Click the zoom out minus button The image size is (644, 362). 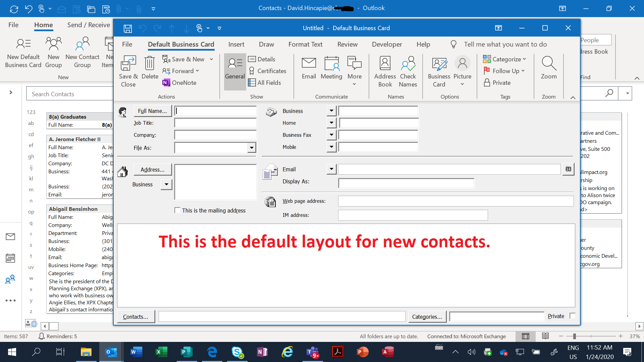(561, 336)
